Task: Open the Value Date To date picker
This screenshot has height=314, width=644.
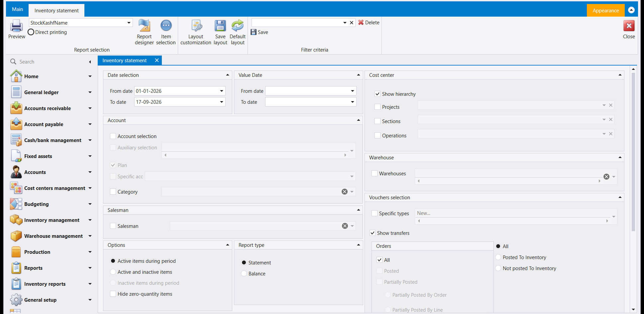Action: [353, 102]
